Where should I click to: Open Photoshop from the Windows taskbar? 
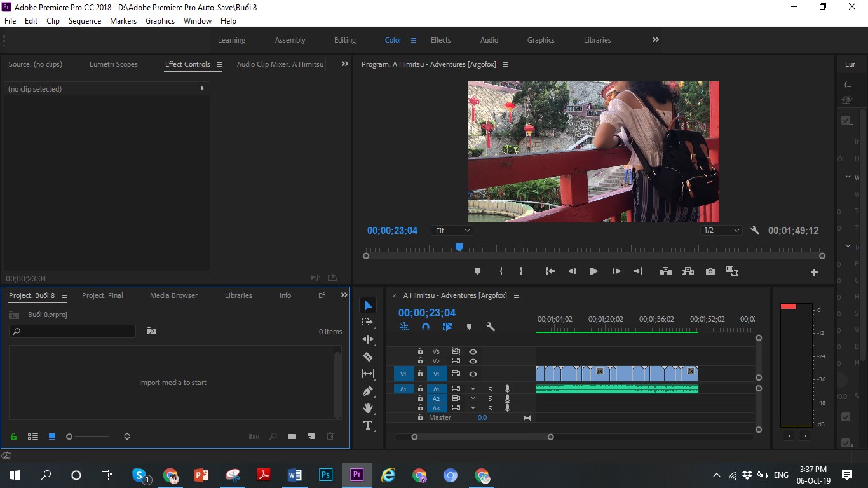point(326,475)
